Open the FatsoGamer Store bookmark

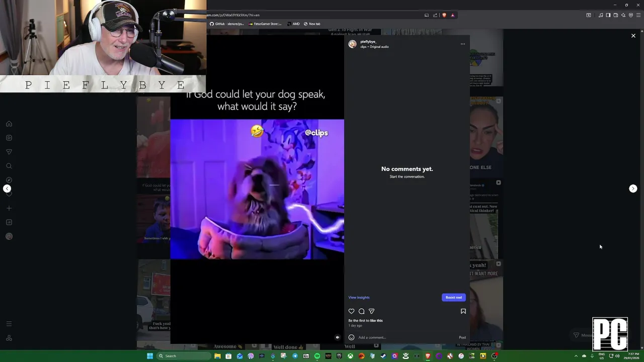265,24
